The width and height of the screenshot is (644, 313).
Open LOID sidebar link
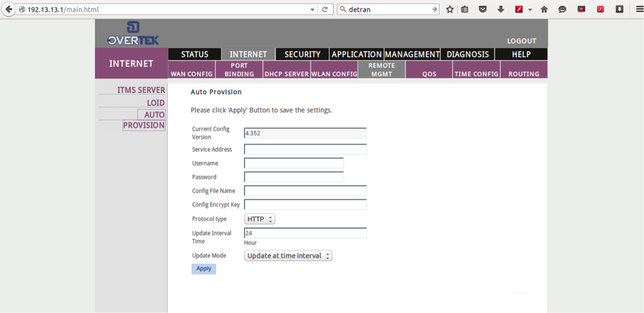pyautogui.click(x=156, y=103)
